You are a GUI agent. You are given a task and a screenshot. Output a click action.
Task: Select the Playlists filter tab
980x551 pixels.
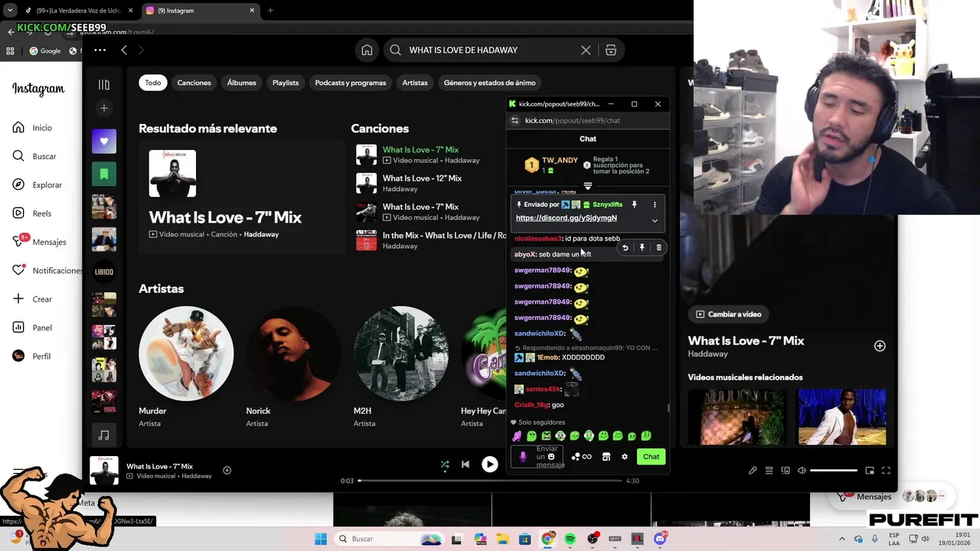[x=286, y=83]
